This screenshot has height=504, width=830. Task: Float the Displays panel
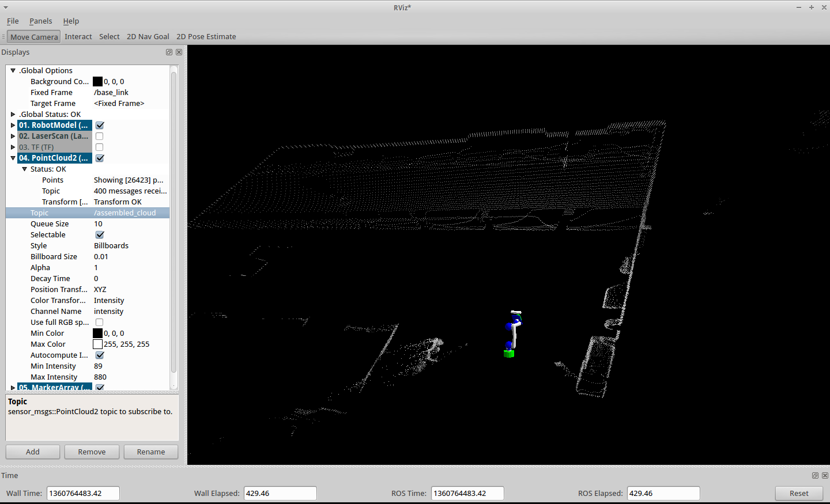169,52
